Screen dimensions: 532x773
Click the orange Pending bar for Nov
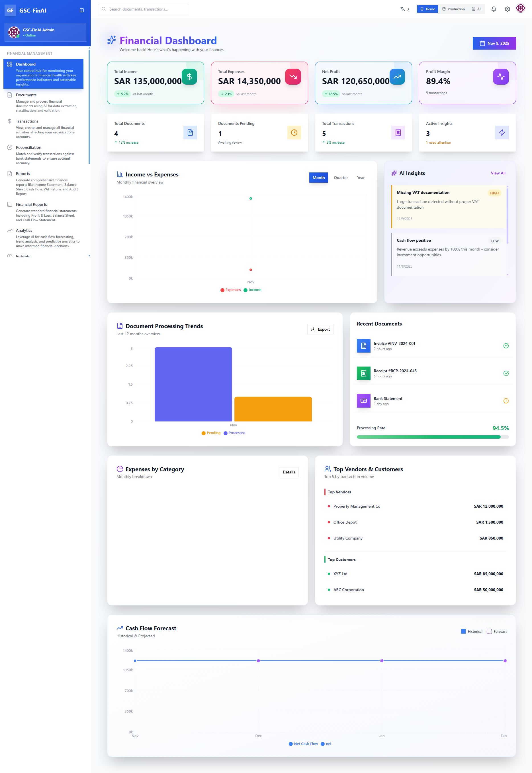click(x=273, y=409)
